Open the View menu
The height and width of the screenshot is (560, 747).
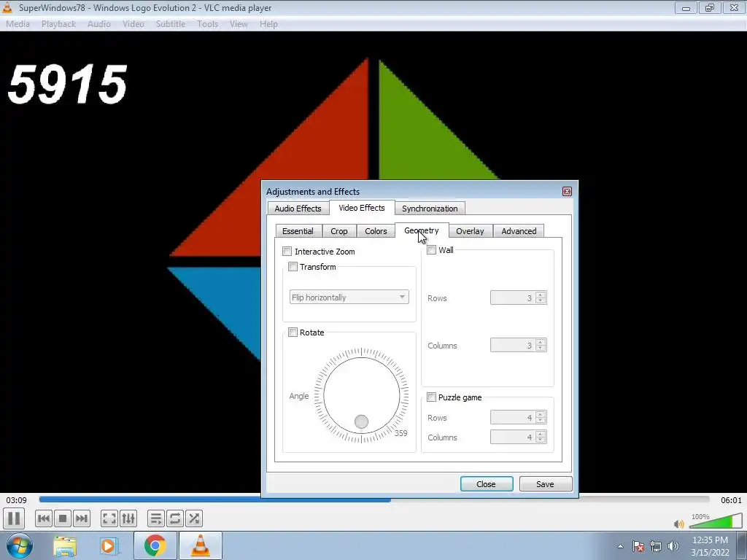tap(239, 24)
